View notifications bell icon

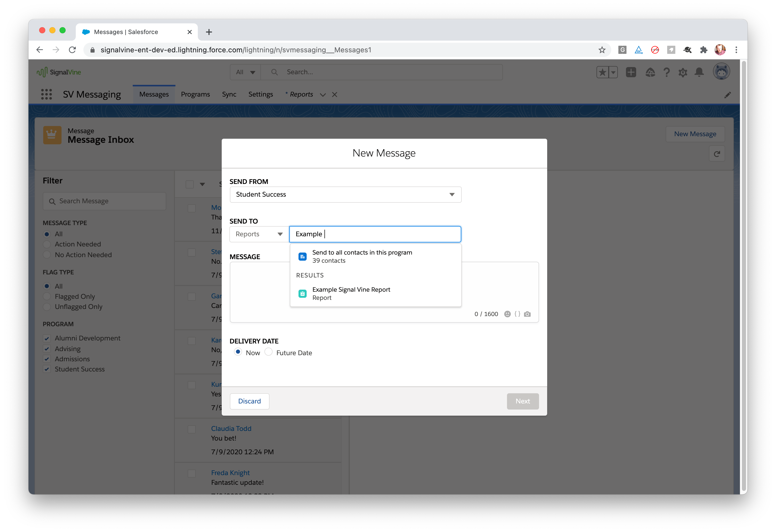click(699, 72)
